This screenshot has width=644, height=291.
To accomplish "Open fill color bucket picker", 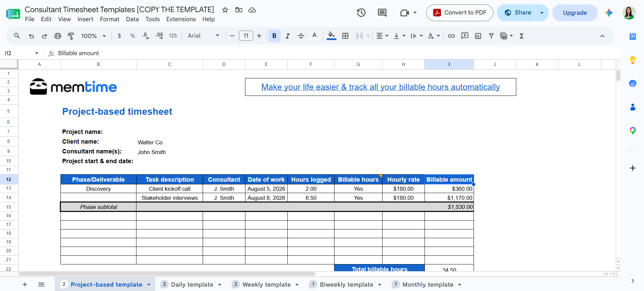I will click(331, 36).
